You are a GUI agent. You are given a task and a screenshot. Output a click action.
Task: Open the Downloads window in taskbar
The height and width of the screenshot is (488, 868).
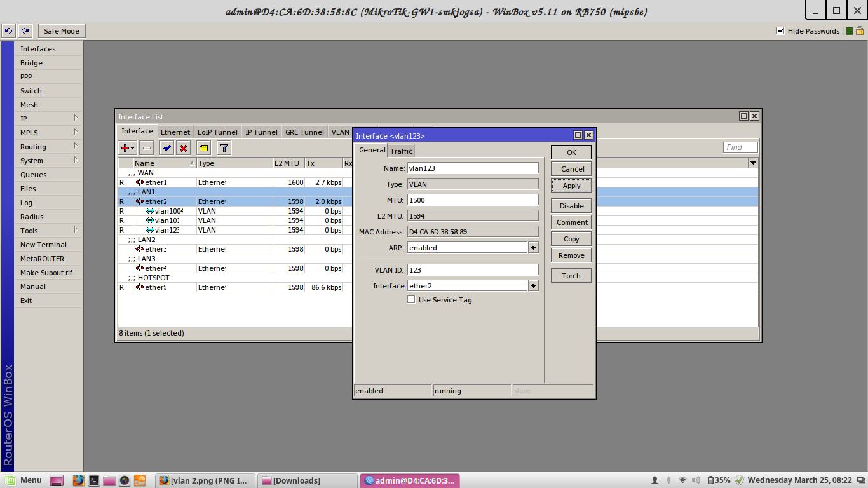pyautogui.click(x=307, y=480)
